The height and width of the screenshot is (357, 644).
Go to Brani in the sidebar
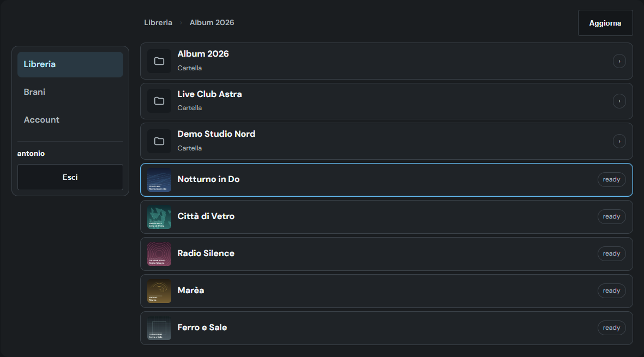pos(70,92)
